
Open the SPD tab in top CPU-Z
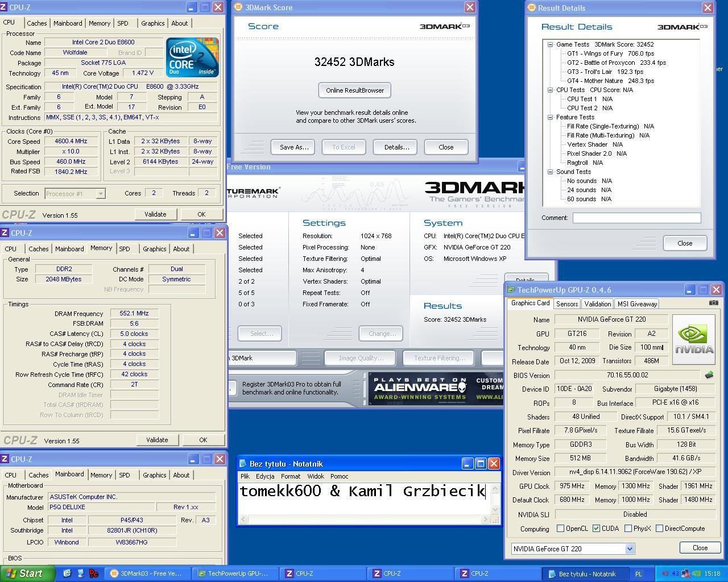(123, 23)
